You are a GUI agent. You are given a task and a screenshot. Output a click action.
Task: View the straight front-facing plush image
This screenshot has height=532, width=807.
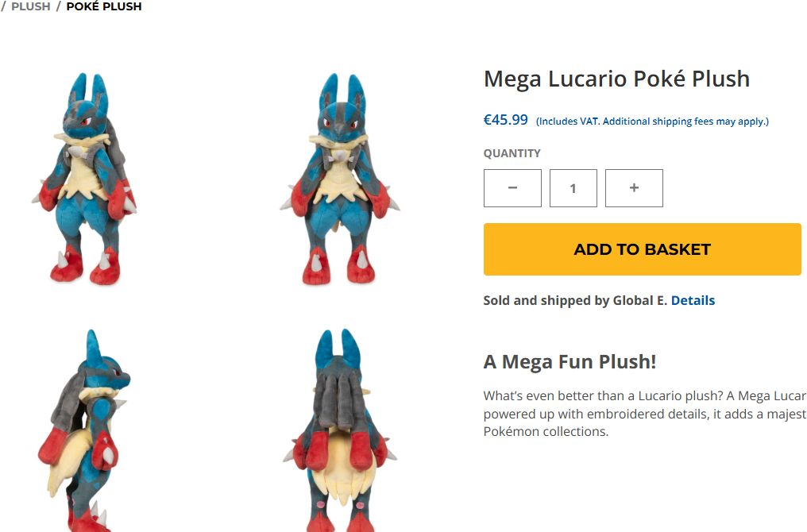pos(340,179)
